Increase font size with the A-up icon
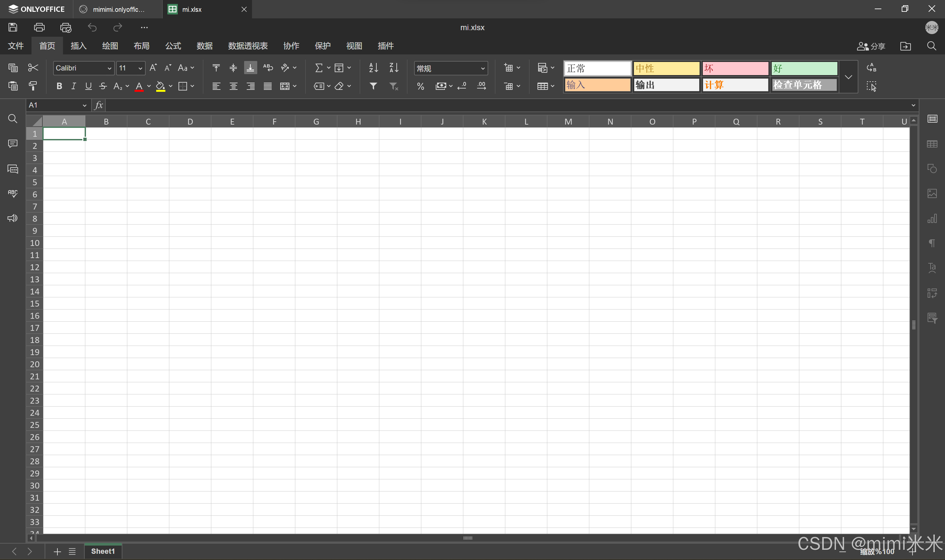945x560 pixels. [153, 68]
